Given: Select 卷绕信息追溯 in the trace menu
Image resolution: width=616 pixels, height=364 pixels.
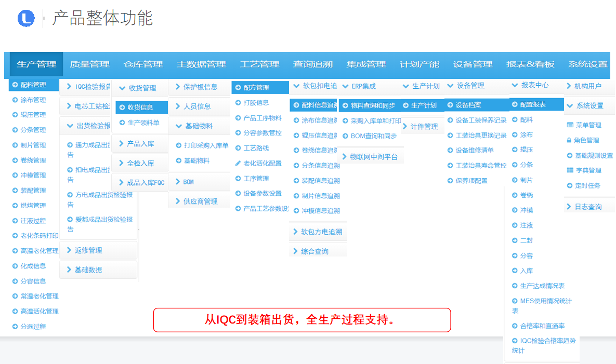Looking at the screenshot, I should [320, 151].
